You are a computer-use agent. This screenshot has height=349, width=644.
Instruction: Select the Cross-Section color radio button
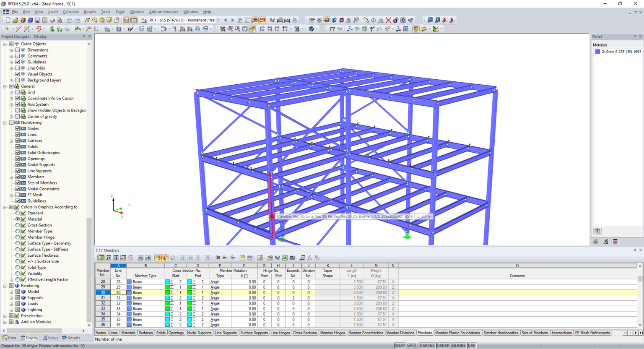[18, 225]
